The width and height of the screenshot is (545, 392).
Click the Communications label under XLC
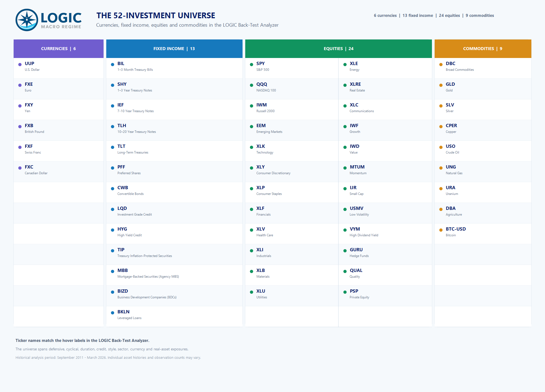point(362,111)
